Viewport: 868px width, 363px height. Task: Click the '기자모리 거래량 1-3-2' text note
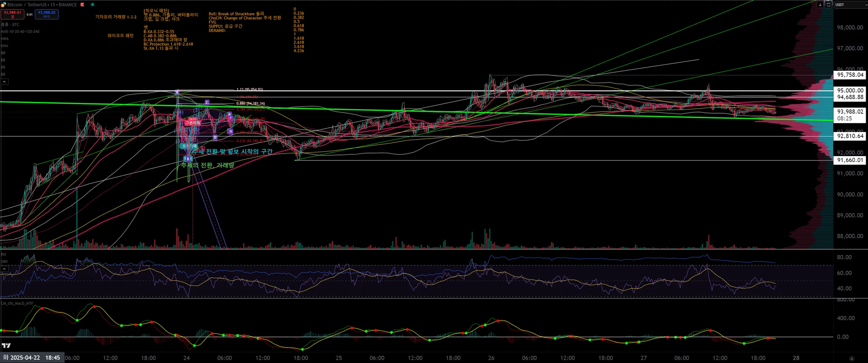point(116,17)
